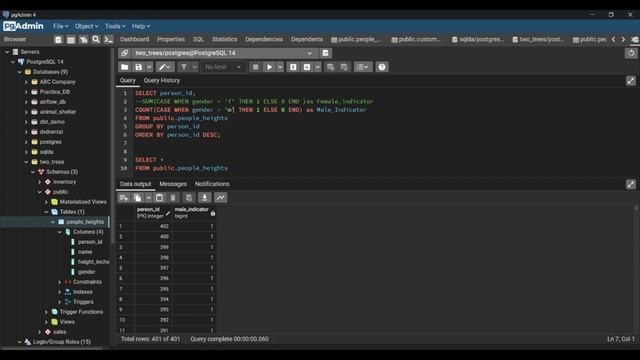This screenshot has width=640, height=360.
Task: Click the male_indicator column header
Action: [194, 213]
